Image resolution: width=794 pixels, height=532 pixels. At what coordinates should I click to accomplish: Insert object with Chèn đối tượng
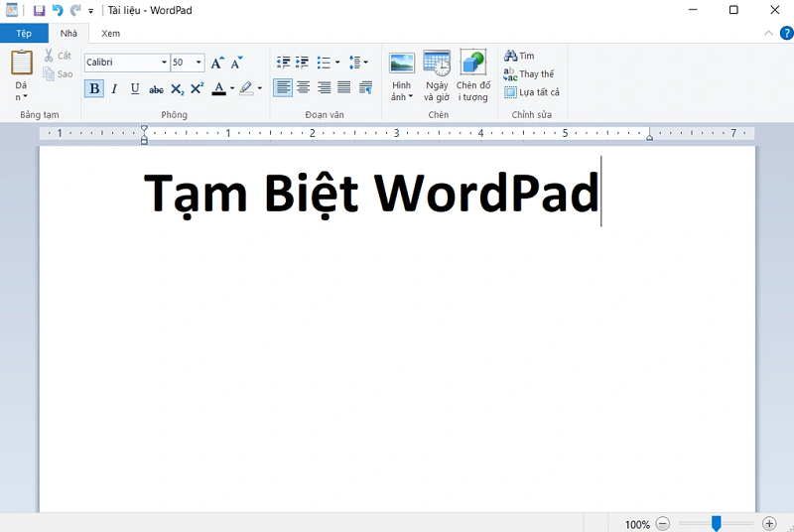[473, 76]
